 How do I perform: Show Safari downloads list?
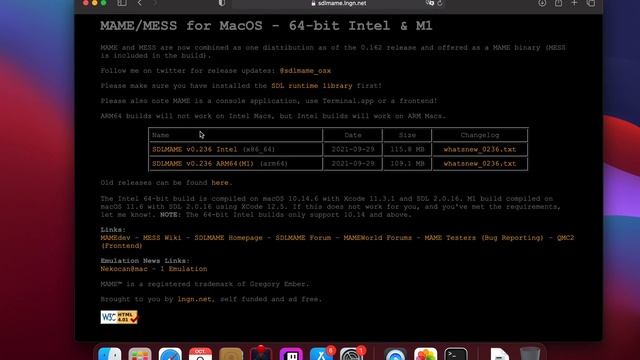pyautogui.click(x=542, y=3)
